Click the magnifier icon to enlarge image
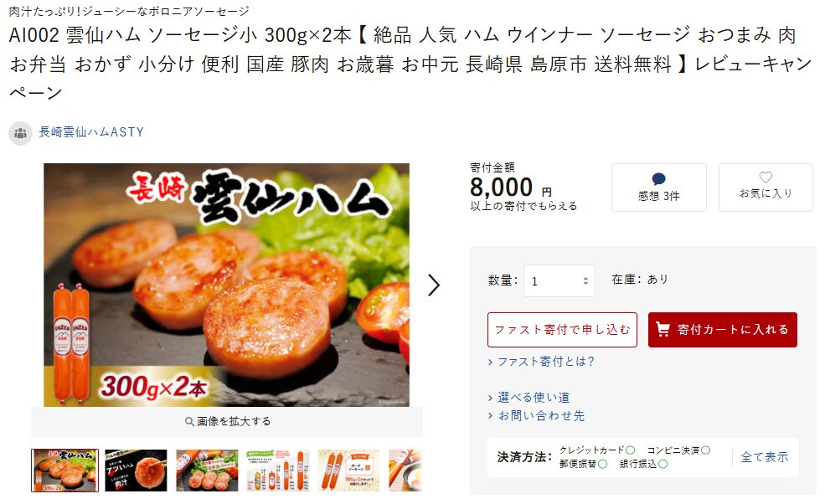 point(189,421)
